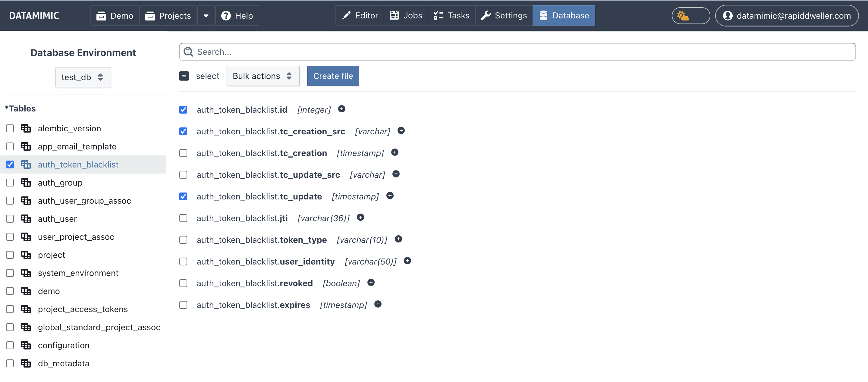Click the table icon for auth_user_group_assoc
Viewport: 868px width, 382px height.
coord(26,201)
